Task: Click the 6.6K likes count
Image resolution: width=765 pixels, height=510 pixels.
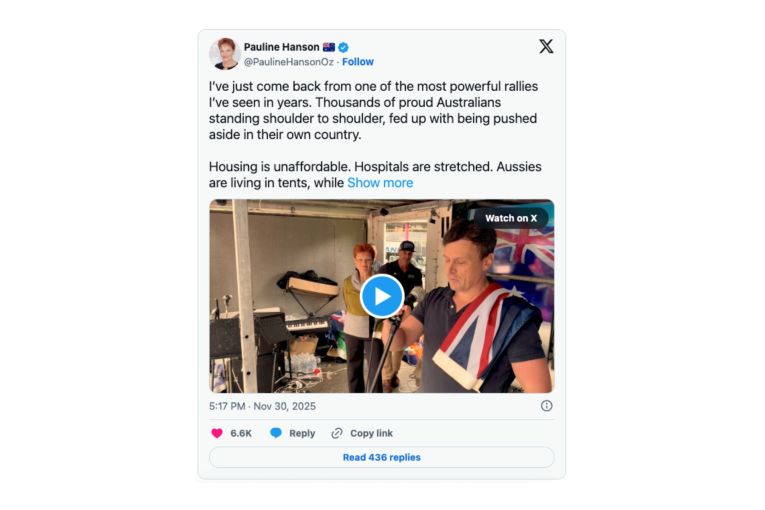Action: pyautogui.click(x=241, y=433)
